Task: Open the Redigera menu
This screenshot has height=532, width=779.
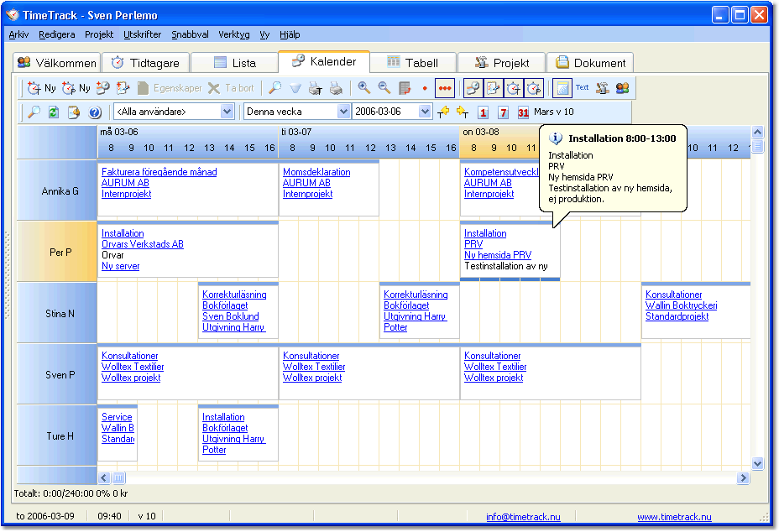Action: (x=56, y=34)
